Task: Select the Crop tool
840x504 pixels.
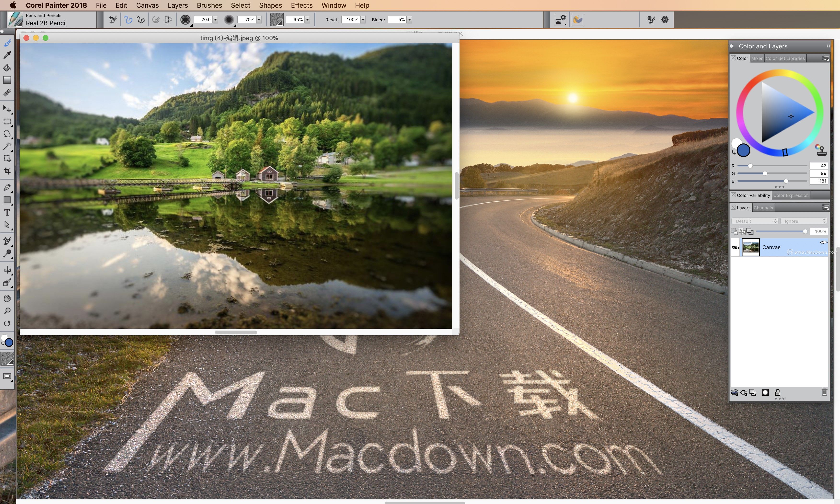Action: point(7,171)
